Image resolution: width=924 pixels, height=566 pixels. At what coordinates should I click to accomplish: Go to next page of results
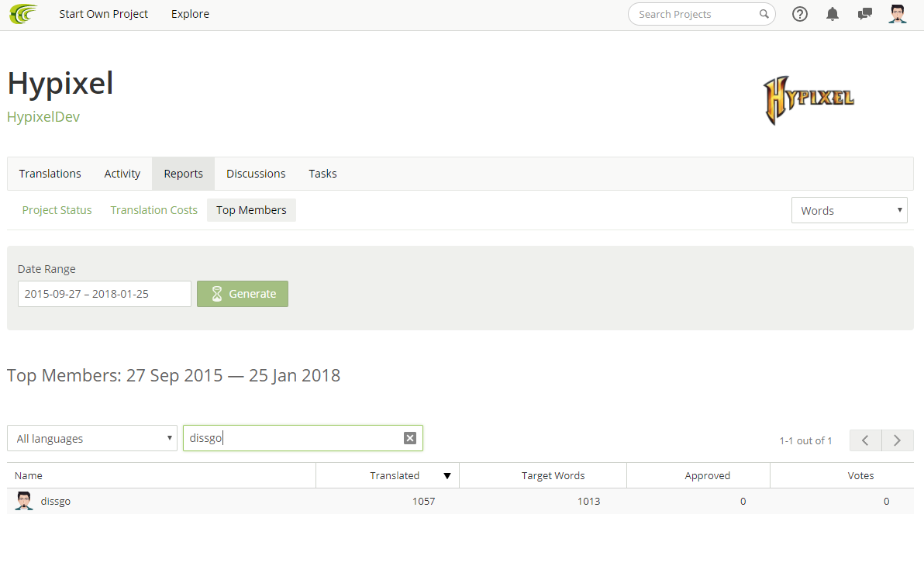pos(898,440)
